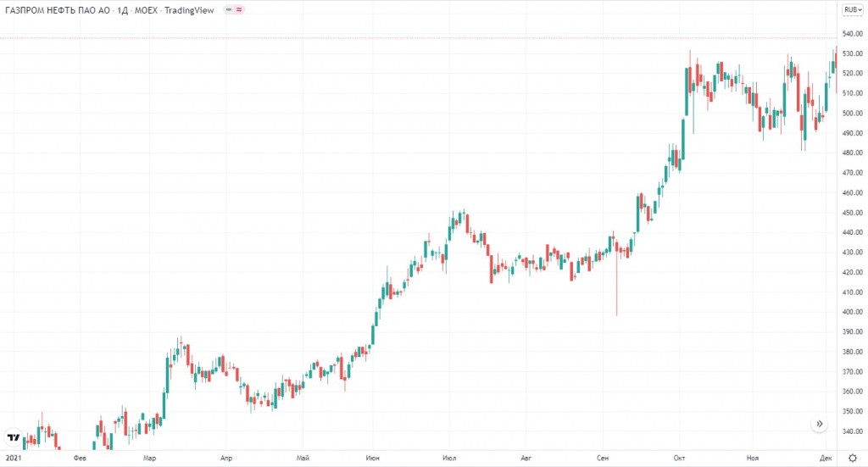Open the RUB currency dropdown

(x=851, y=10)
